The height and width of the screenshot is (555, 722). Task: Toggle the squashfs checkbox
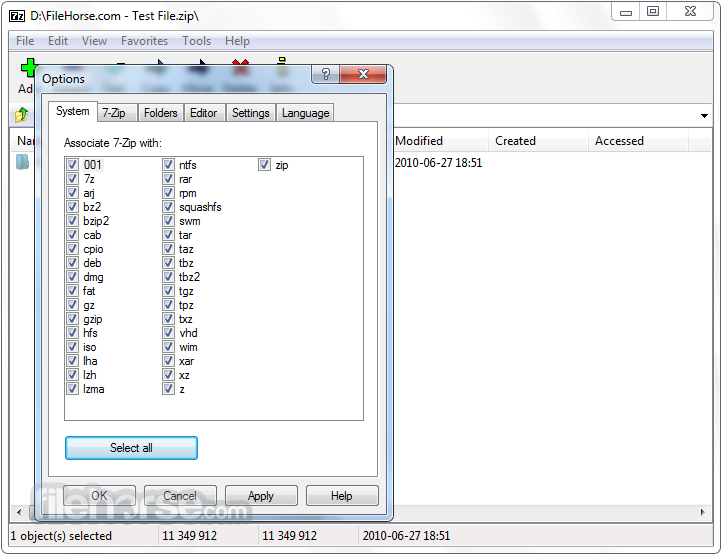169,207
